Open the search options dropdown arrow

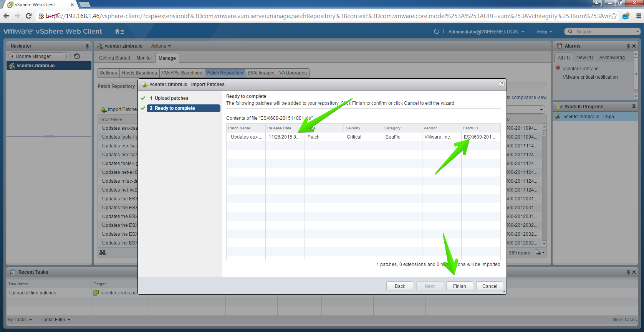[x=637, y=31]
